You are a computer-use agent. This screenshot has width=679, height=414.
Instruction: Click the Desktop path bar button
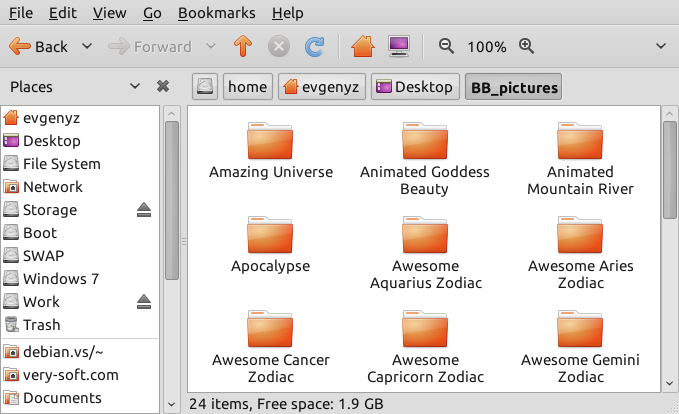click(415, 87)
